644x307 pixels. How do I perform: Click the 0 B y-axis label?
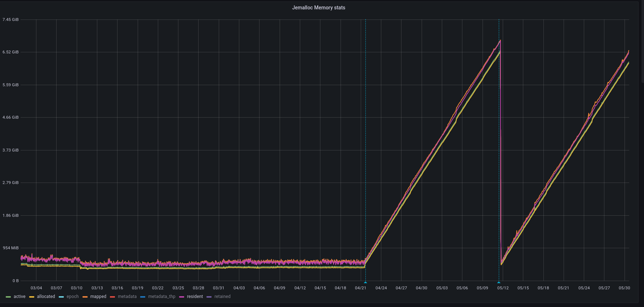click(15, 281)
